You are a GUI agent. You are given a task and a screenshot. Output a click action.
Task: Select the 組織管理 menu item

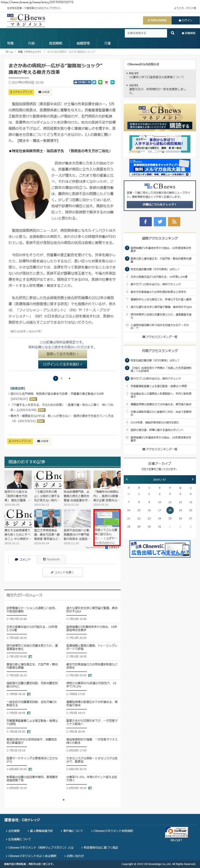tap(83, 43)
